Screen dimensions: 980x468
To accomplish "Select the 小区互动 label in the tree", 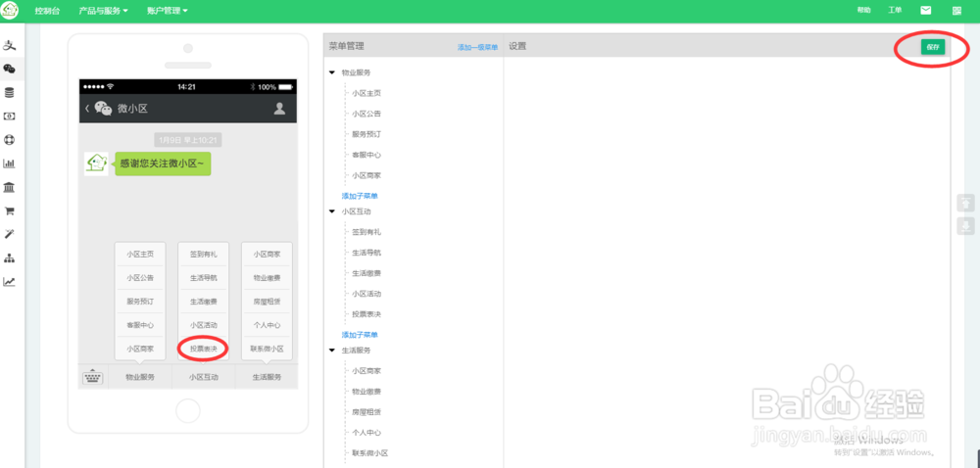I will click(x=357, y=211).
